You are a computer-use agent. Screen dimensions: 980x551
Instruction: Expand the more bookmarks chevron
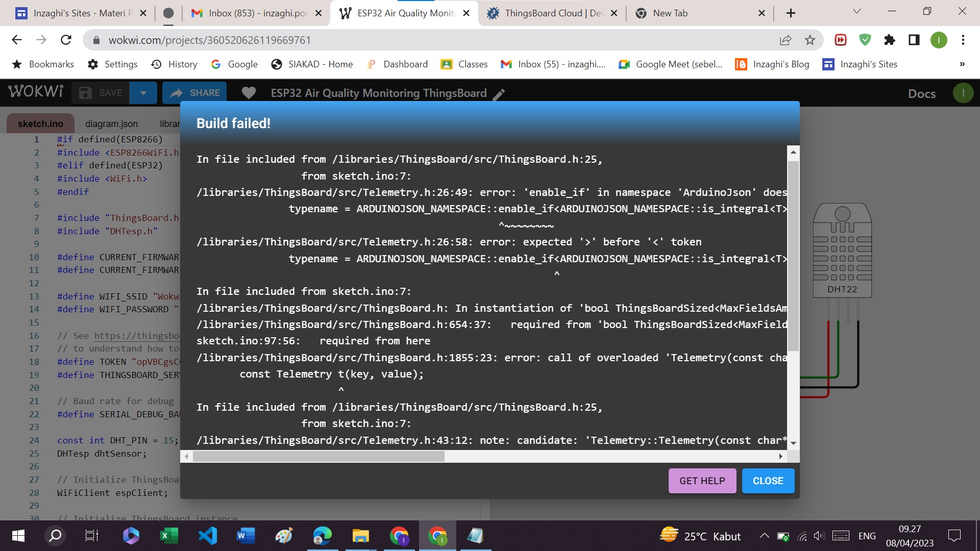pyautogui.click(x=962, y=64)
